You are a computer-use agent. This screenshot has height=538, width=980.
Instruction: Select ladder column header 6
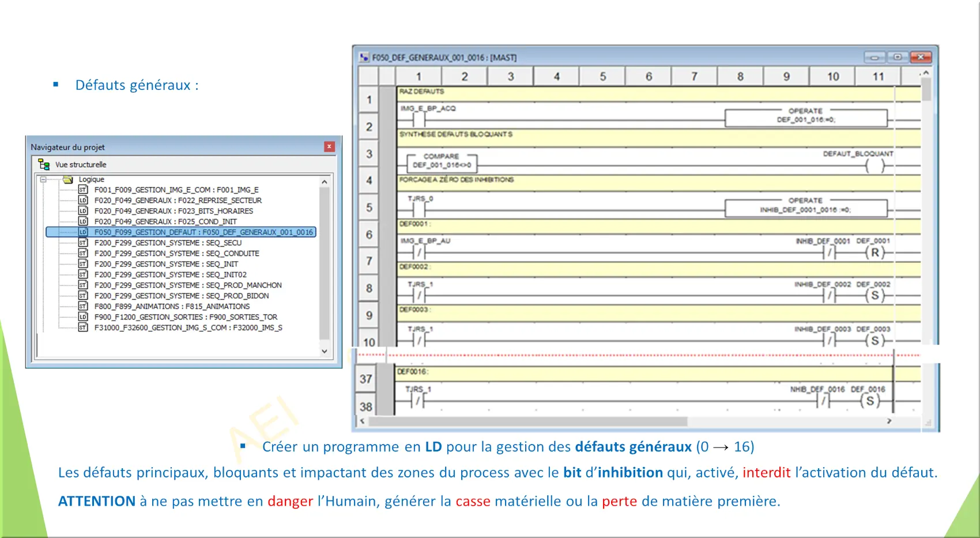pyautogui.click(x=649, y=76)
